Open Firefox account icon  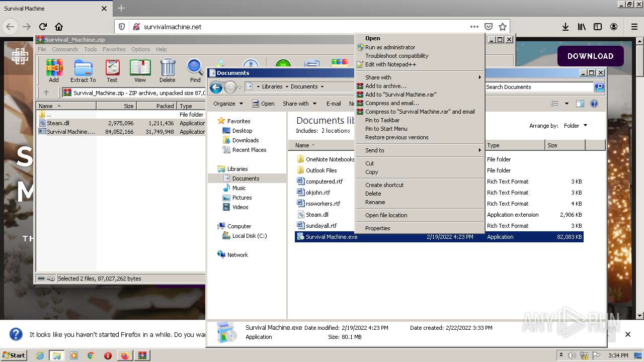(x=614, y=27)
